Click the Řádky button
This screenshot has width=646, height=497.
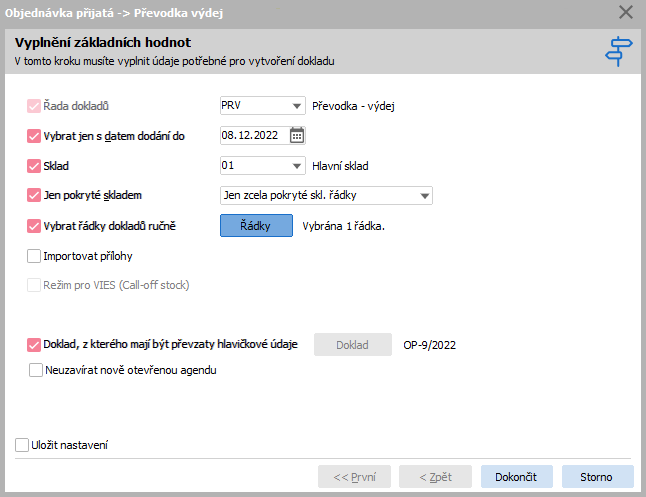(256, 225)
